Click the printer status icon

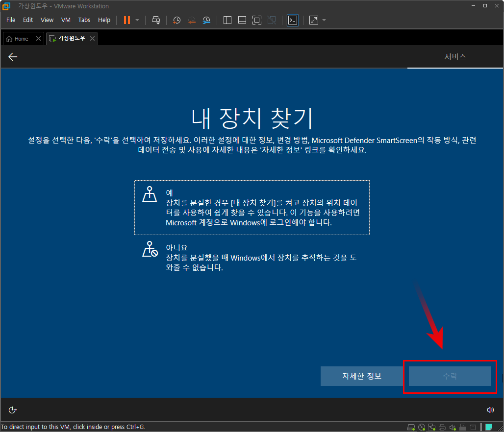pyautogui.click(x=442, y=427)
